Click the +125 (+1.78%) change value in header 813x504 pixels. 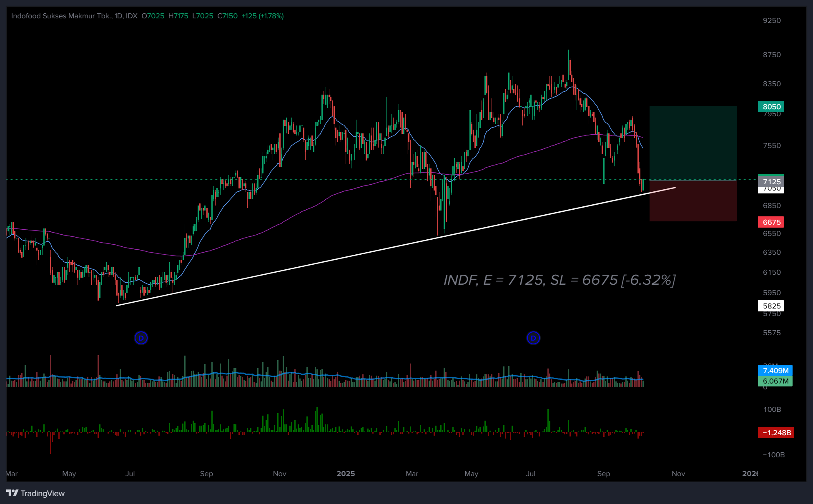(263, 16)
